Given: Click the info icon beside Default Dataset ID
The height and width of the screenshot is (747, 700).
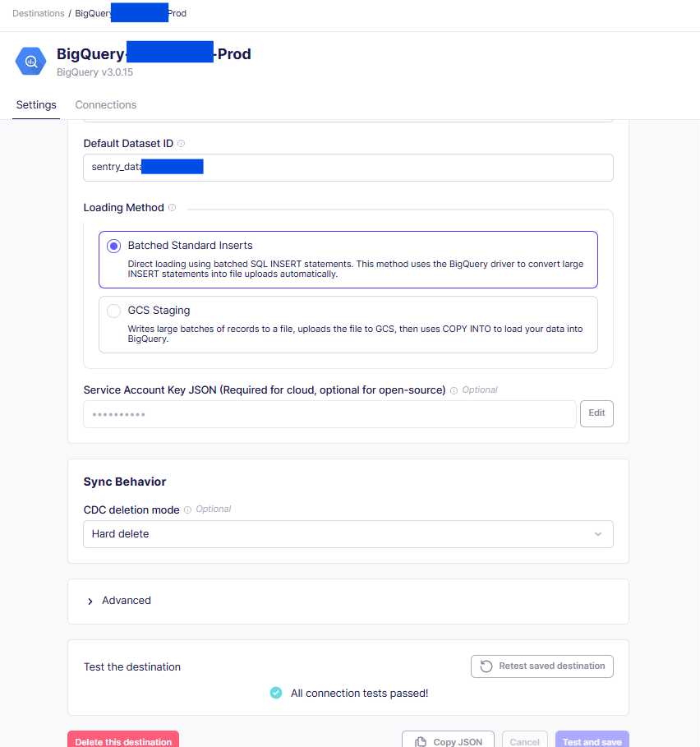Looking at the screenshot, I should click(x=180, y=143).
